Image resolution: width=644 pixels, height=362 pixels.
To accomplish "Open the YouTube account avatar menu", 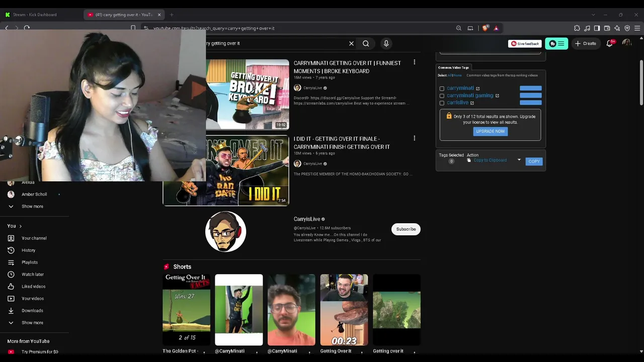I will (x=627, y=43).
